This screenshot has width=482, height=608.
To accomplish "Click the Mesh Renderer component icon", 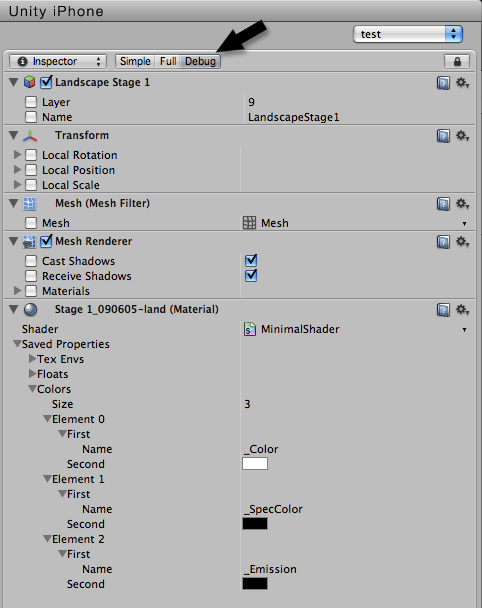I will tap(30, 242).
